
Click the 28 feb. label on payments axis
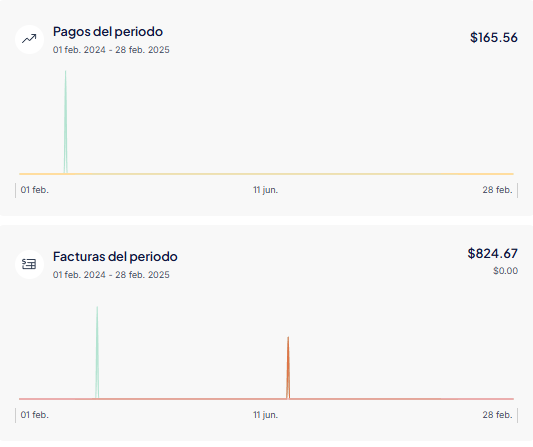click(497, 190)
